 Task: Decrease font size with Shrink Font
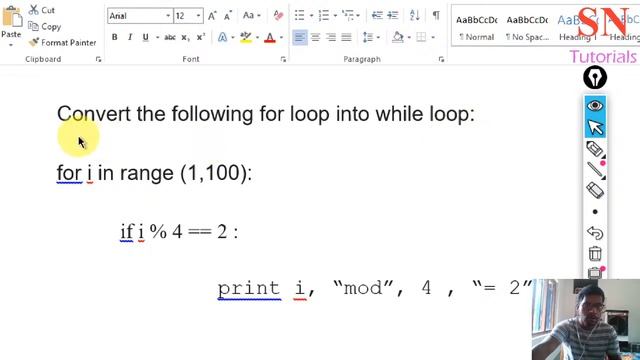coord(227,16)
